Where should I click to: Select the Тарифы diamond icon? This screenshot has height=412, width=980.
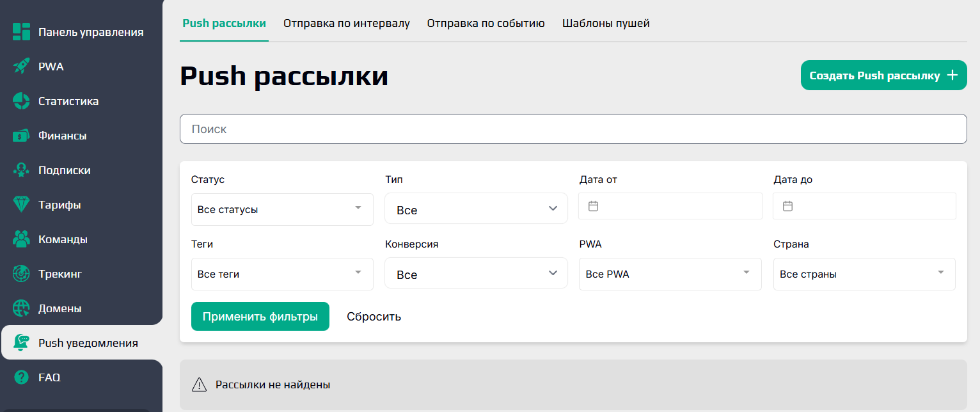click(20, 204)
